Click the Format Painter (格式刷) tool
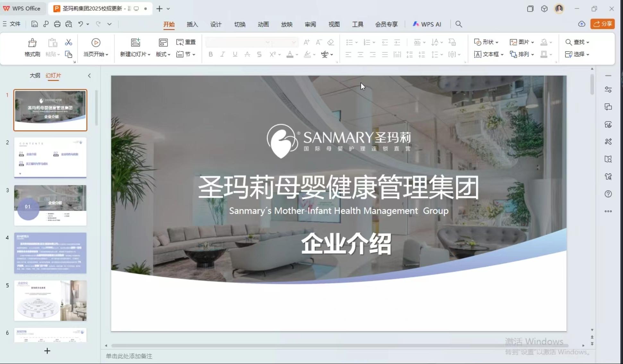The height and width of the screenshot is (364, 623). coord(32,48)
